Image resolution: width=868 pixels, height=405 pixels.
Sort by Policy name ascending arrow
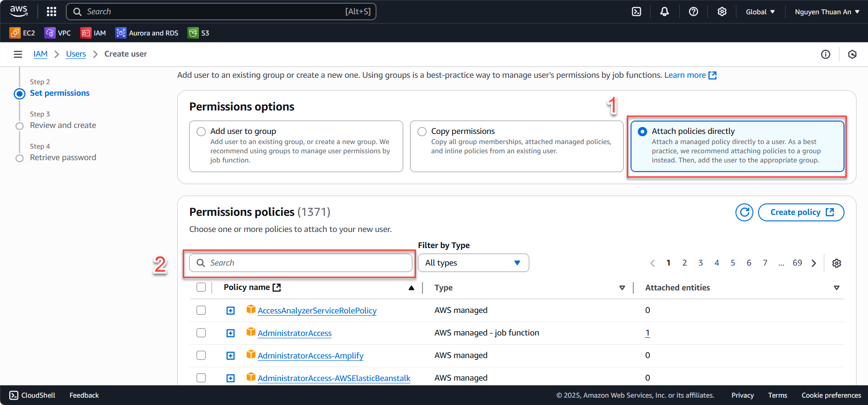pos(411,288)
